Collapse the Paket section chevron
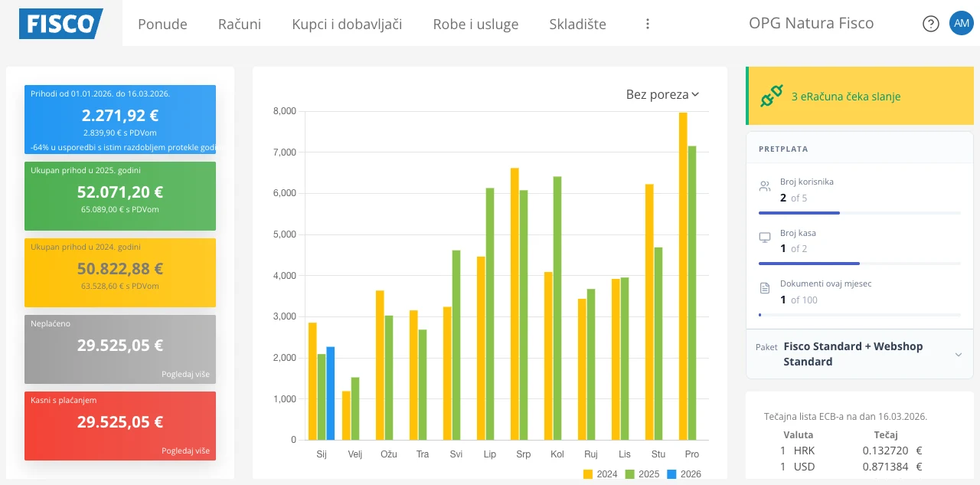980x485 pixels. (x=958, y=354)
